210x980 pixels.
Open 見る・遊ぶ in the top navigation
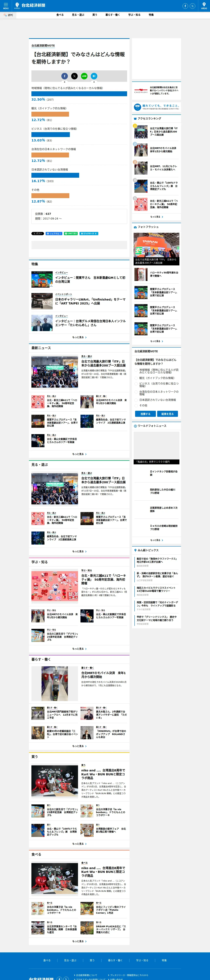click(78, 15)
